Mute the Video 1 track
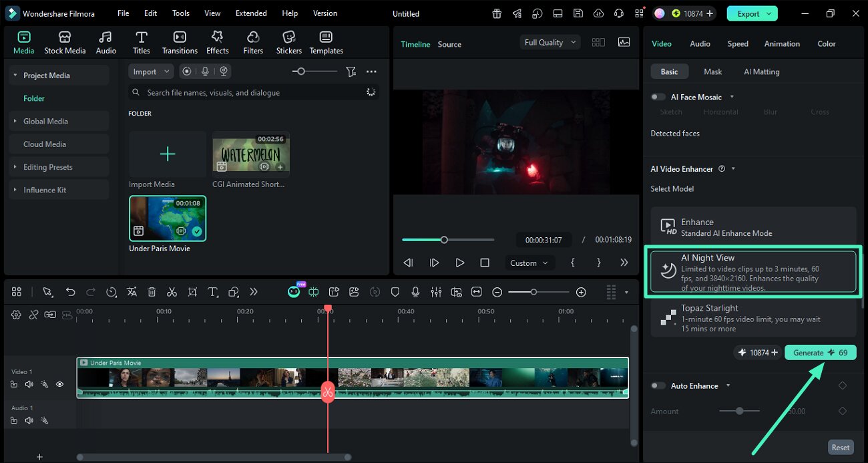 pyautogui.click(x=29, y=384)
